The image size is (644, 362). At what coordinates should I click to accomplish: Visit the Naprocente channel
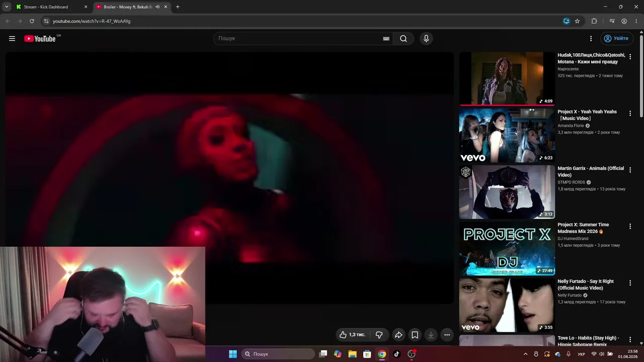click(568, 69)
